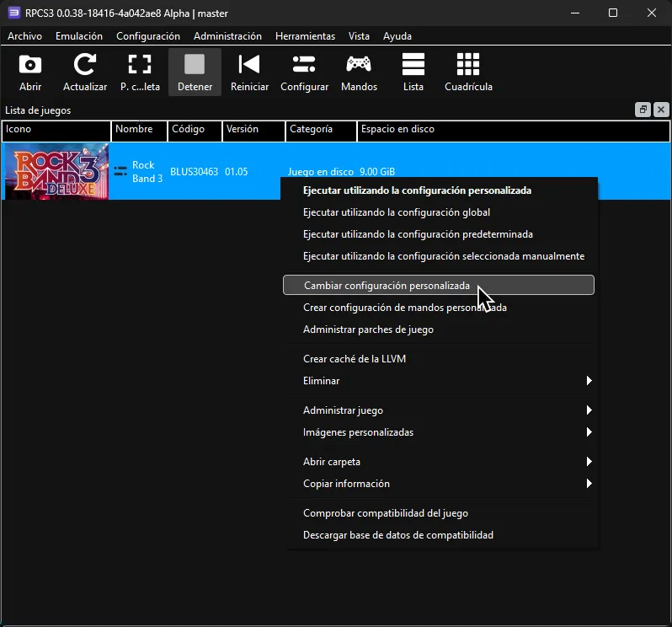
Task: Expand the Imágenes personalizadas submenu
Action: click(x=439, y=431)
